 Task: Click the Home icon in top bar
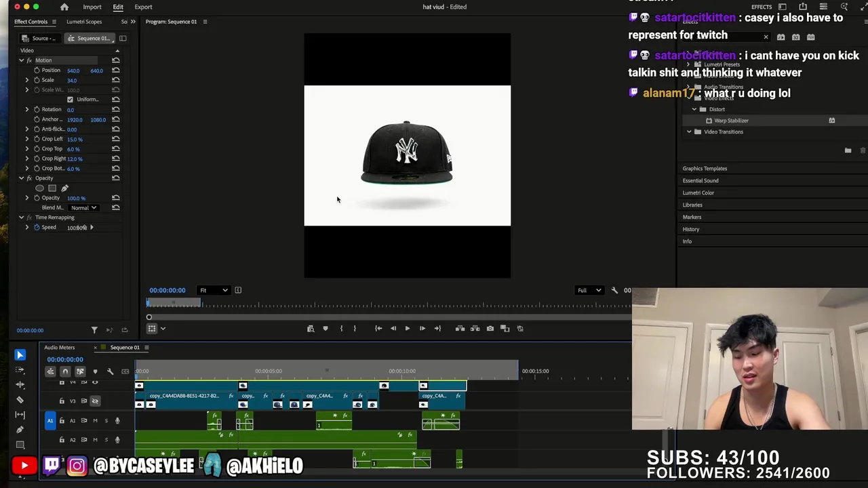coord(64,7)
